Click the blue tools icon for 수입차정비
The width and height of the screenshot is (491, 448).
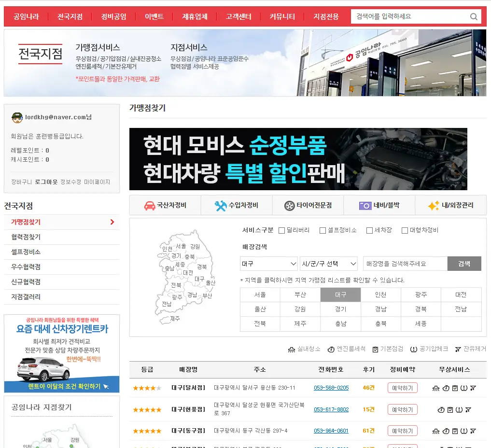[x=221, y=206]
